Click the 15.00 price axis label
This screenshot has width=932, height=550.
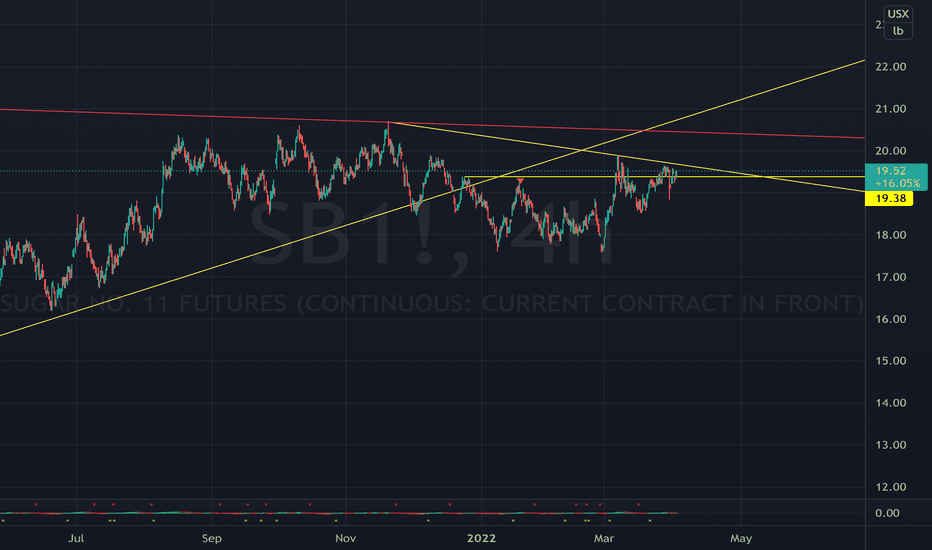pos(890,361)
